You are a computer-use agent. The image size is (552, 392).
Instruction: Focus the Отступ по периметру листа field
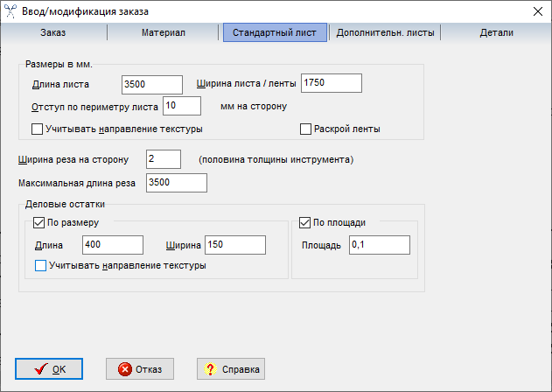(182, 106)
